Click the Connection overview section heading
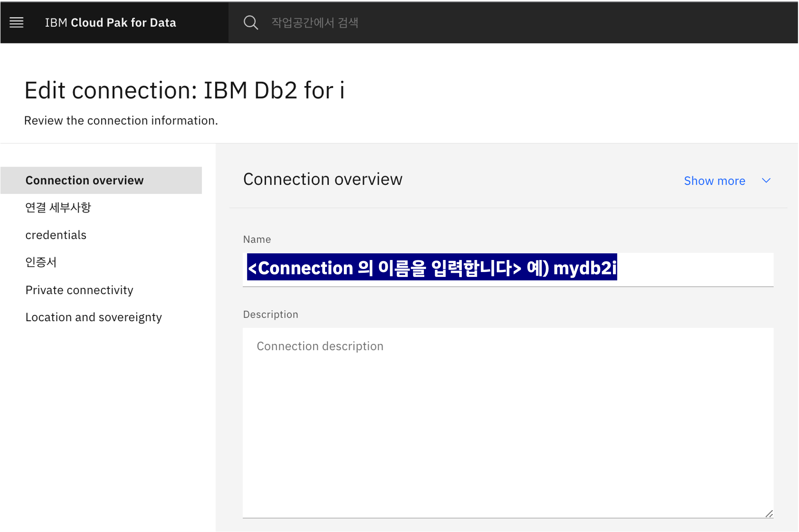This screenshot has width=799, height=532. coord(322,179)
